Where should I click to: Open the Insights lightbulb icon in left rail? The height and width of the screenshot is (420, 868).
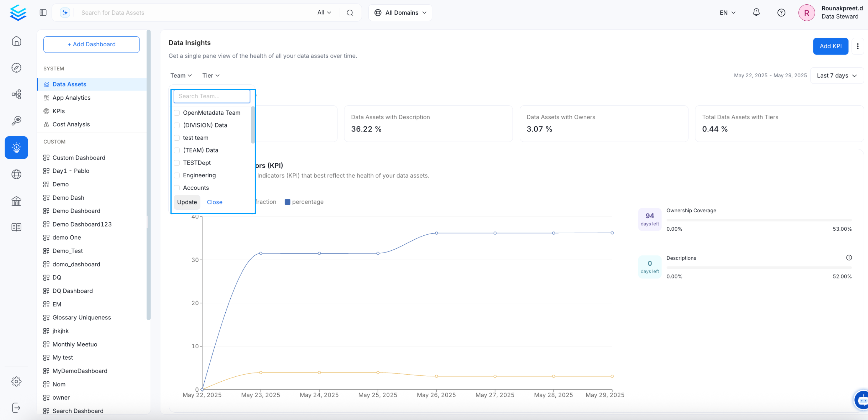point(17,147)
